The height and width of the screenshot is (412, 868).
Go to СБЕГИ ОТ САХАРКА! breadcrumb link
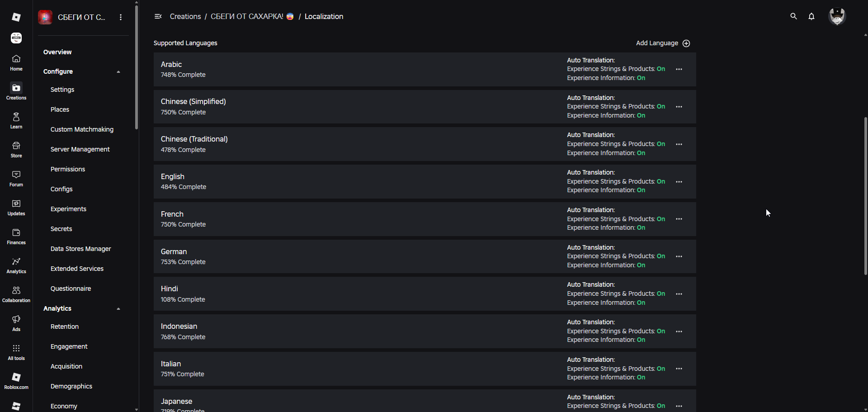tap(252, 16)
